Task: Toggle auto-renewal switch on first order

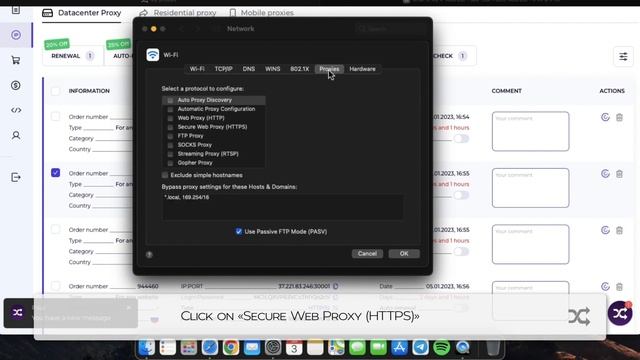Action: (x=461, y=139)
